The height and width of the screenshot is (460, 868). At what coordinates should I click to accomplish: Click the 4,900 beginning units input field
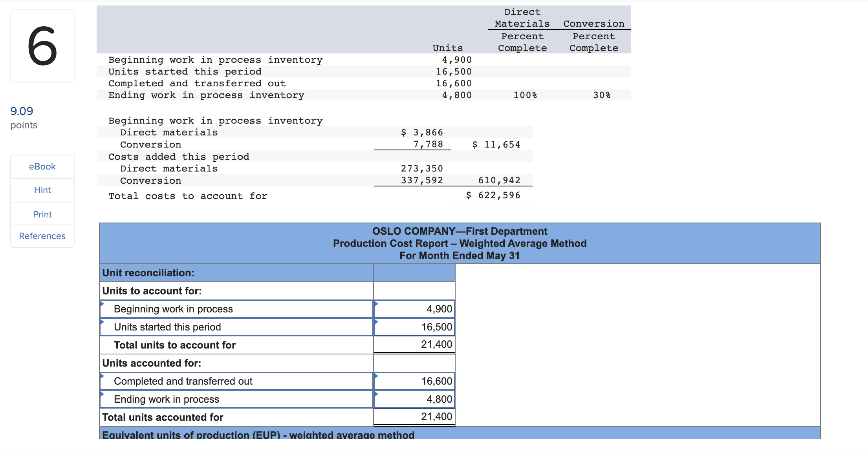(x=414, y=309)
